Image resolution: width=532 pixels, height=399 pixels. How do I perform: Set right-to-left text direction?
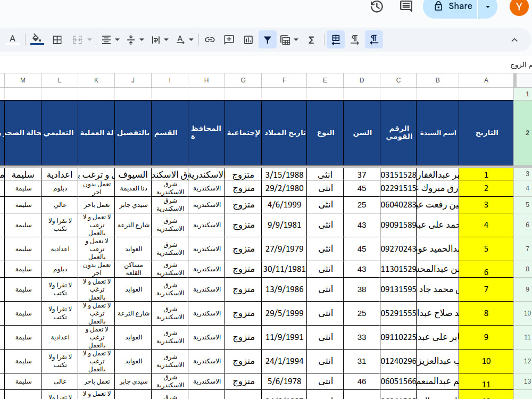pos(374,40)
